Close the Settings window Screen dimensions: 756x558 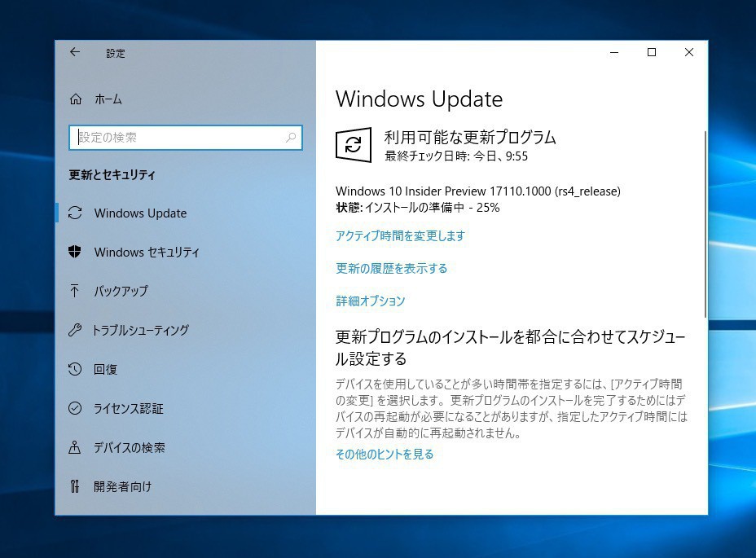pyautogui.click(x=689, y=52)
